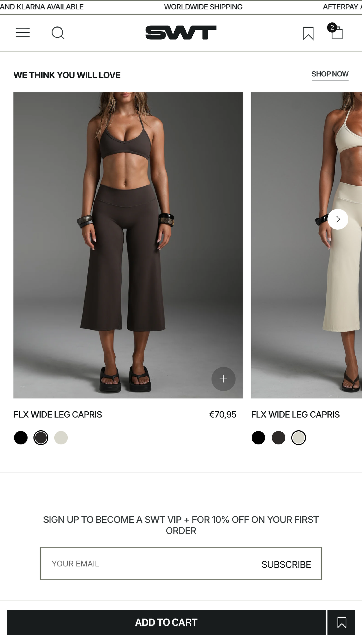Click SUBSCRIBE in the newsletter box
The width and height of the screenshot is (362, 644).
pos(286,565)
